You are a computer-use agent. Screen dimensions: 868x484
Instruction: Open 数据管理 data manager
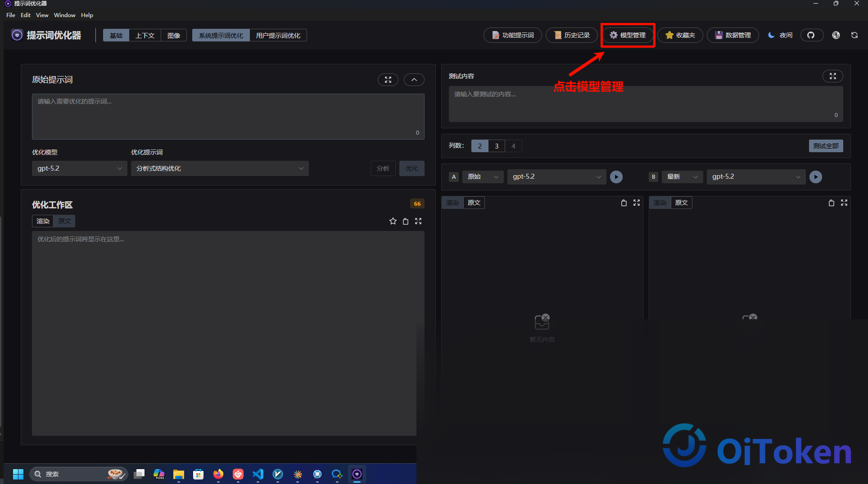coord(733,35)
